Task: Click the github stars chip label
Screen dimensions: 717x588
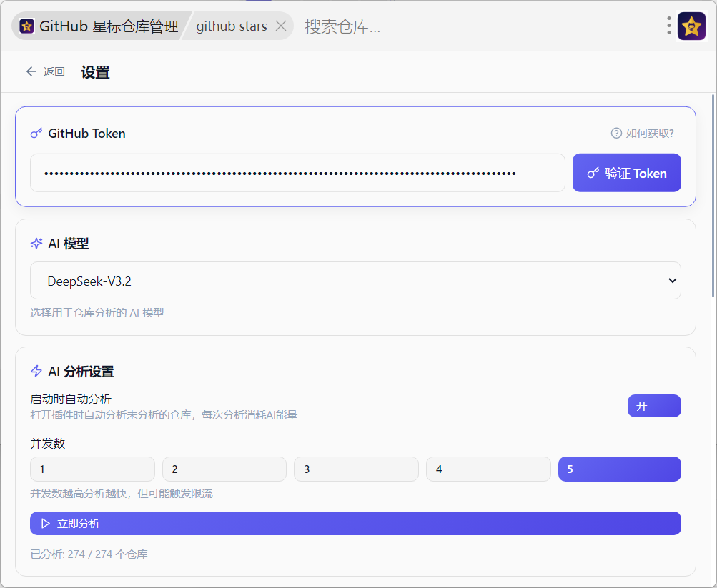Action: 232,26
